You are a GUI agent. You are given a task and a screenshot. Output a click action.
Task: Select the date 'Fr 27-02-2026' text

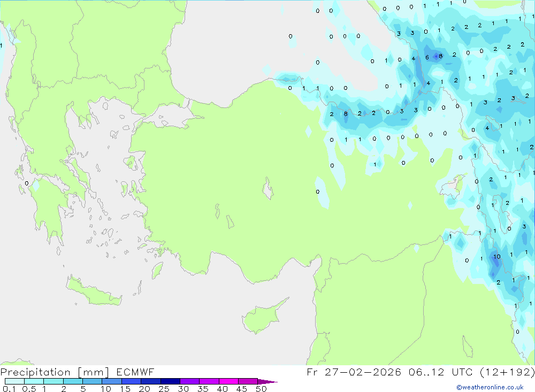click(354, 372)
